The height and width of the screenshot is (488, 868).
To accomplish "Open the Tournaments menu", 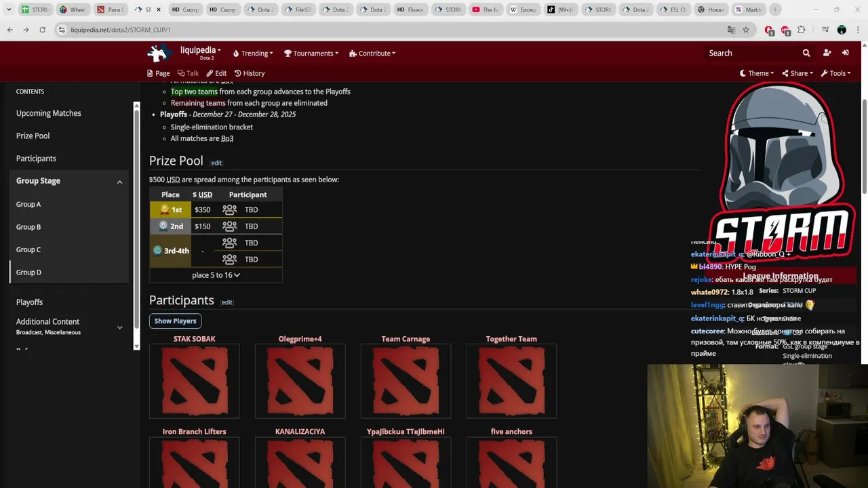I will pos(311,54).
